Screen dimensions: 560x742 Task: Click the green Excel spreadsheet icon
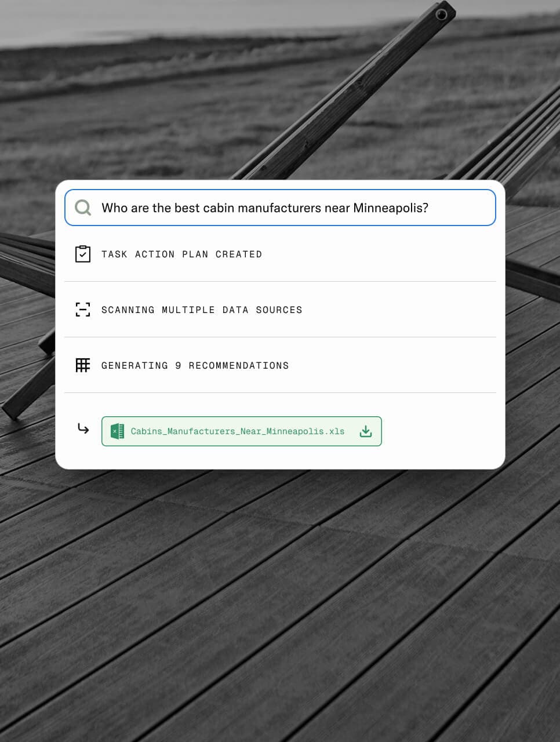pos(117,431)
